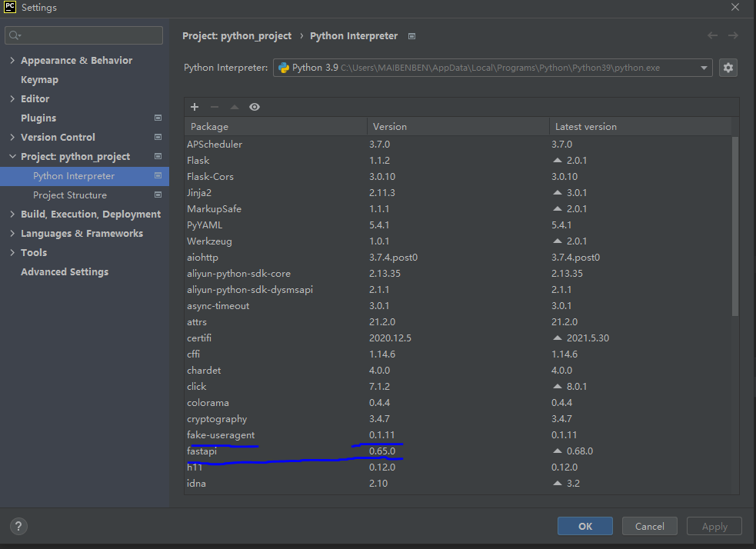Select Python Interpreter in sidebar
This screenshot has width=756, height=549.
pyautogui.click(x=85, y=176)
